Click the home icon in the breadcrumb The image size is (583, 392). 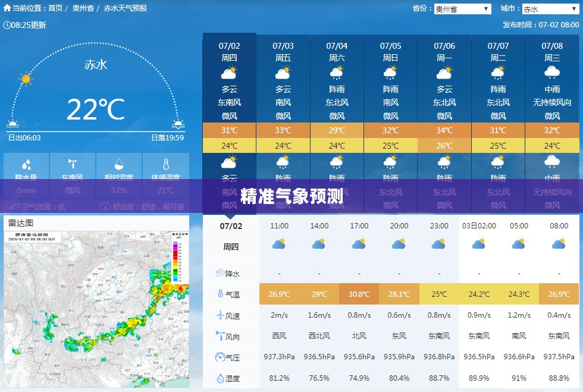point(7,8)
